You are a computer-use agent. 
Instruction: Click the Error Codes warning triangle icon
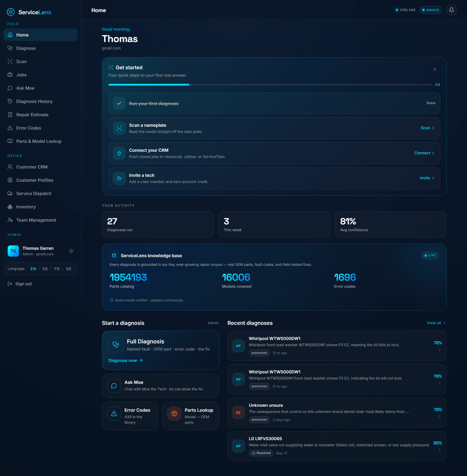pos(114,414)
